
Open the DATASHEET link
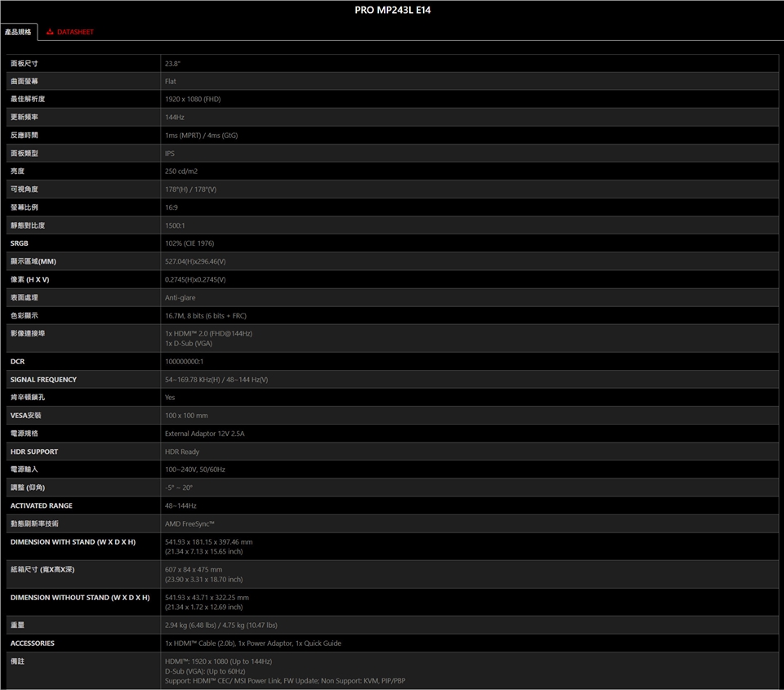click(75, 32)
